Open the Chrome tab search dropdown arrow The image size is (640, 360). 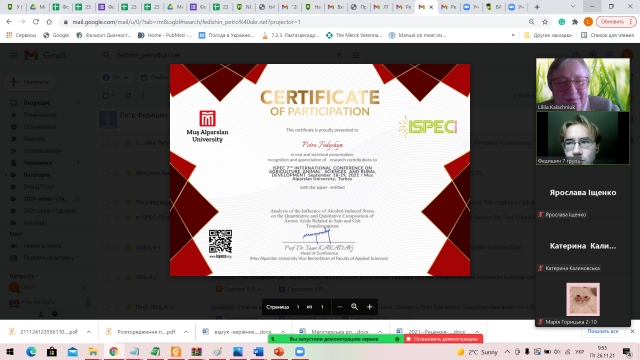(573, 7)
